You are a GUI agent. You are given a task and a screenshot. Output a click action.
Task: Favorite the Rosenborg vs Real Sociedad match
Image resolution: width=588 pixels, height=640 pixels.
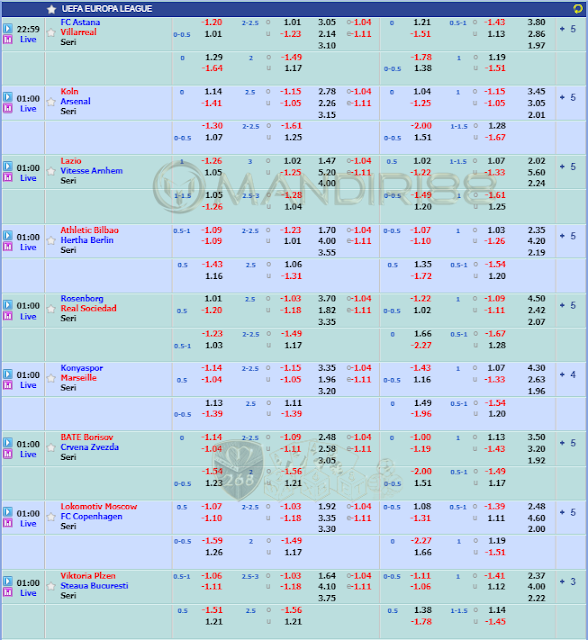51,309
